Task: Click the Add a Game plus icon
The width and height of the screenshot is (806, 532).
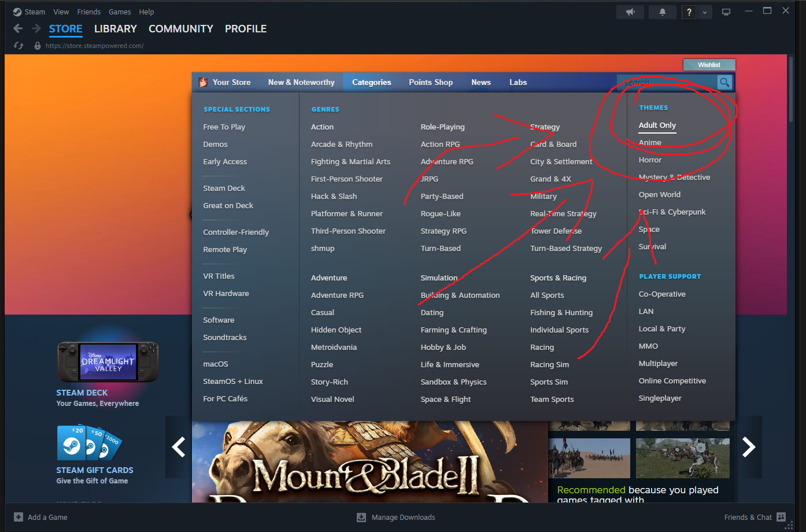Action: coord(19,517)
